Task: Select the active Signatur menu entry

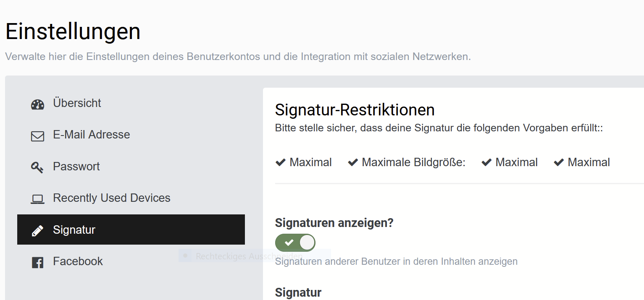Action: click(x=131, y=230)
